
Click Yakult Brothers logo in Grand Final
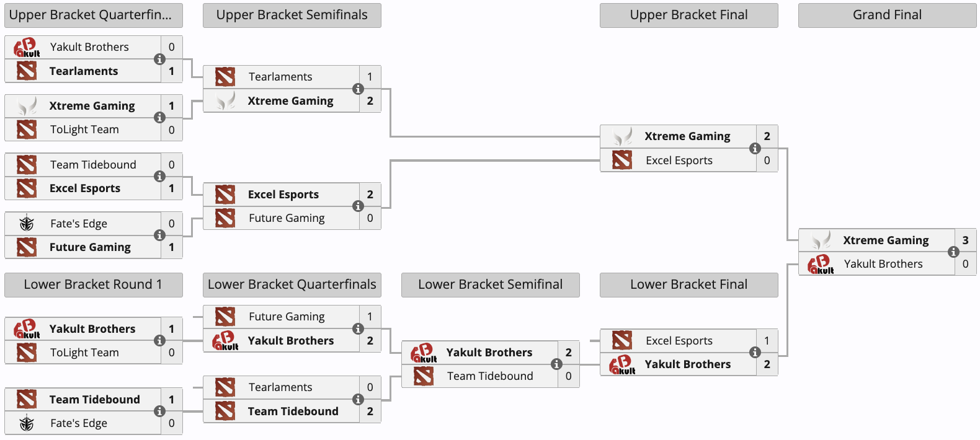point(821,264)
